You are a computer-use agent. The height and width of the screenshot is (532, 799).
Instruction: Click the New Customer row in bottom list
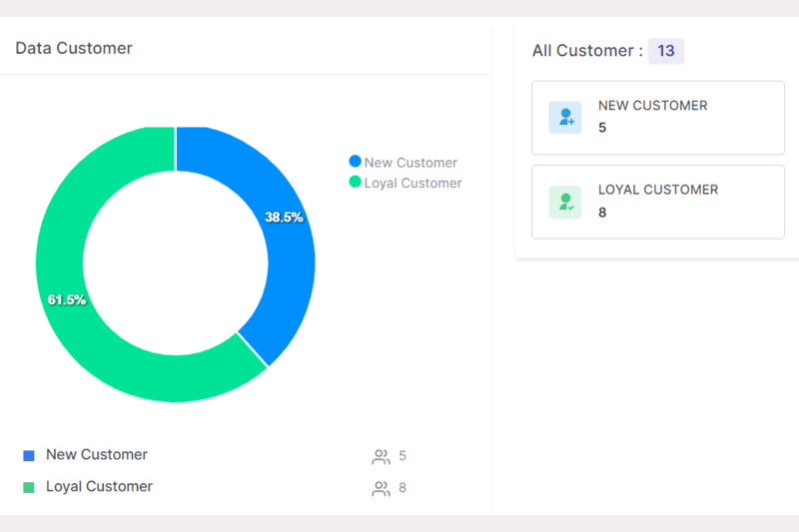[97, 455]
